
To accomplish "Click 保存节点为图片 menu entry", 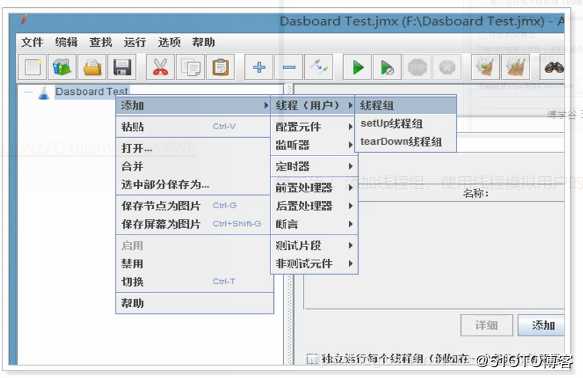I will [193, 206].
